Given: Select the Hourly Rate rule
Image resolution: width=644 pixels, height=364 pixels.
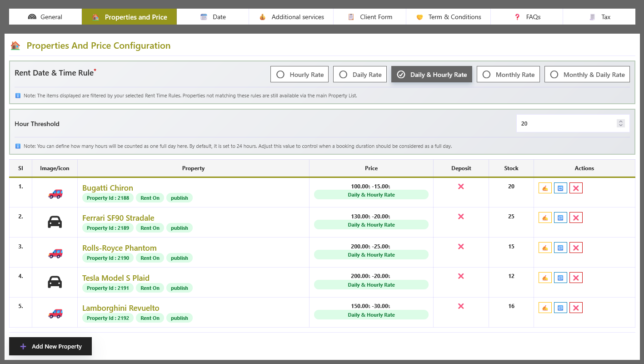Looking at the screenshot, I should [300, 75].
